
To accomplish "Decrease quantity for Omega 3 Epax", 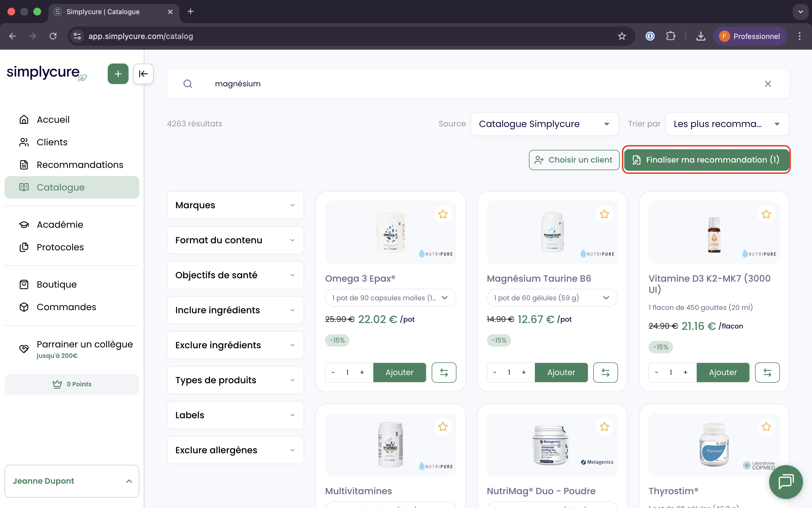I will 333,372.
